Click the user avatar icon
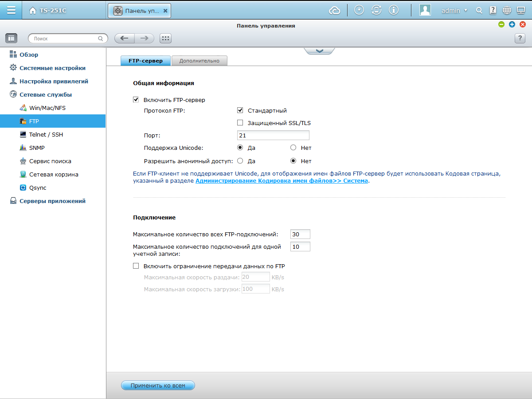532x399 pixels. tap(425, 10)
